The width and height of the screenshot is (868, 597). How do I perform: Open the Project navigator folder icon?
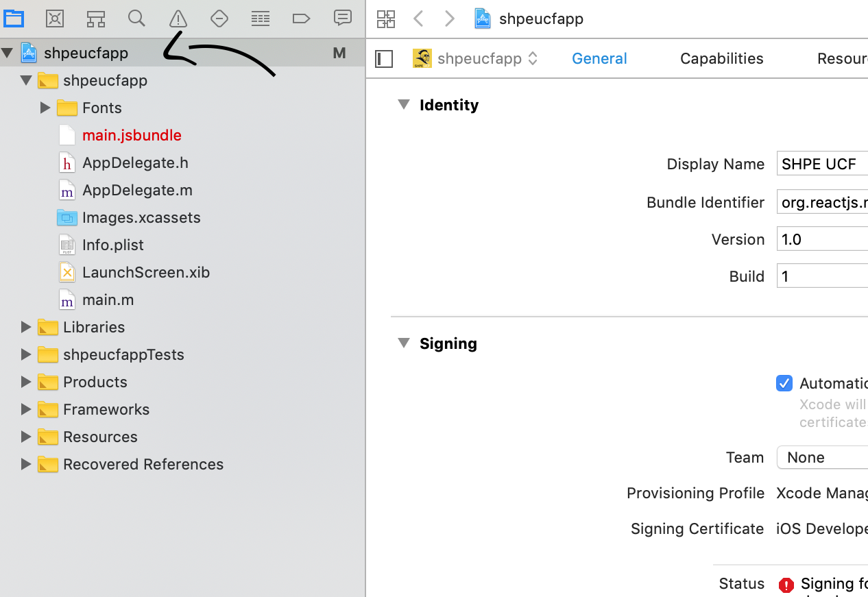point(14,19)
